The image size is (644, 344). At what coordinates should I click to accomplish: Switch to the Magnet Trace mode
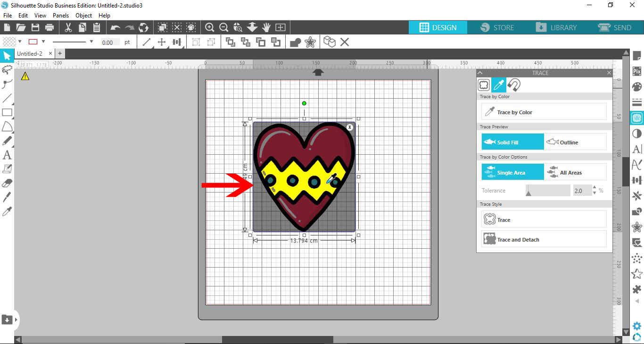tap(514, 85)
